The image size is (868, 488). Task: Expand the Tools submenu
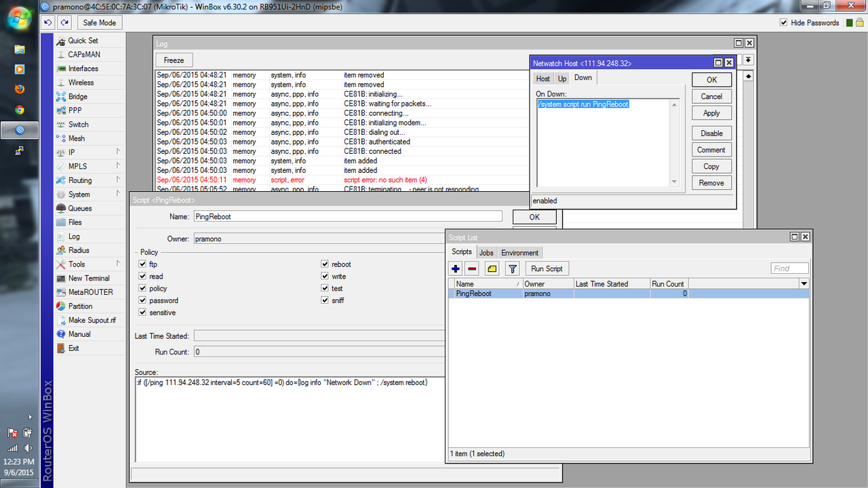[118, 264]
